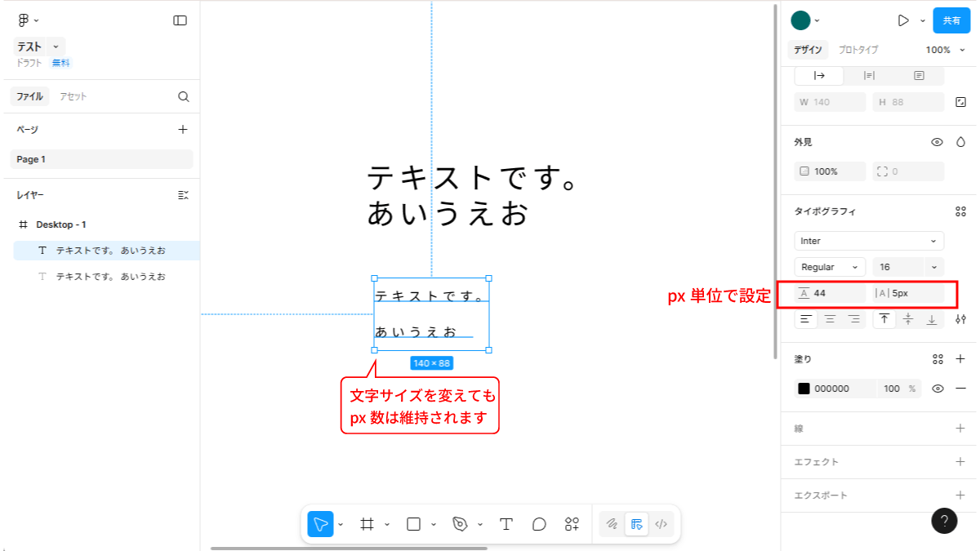Screen dimensions: 980x551
Task: Toggle visibility eye in the 外見 section
Action: 938,142
